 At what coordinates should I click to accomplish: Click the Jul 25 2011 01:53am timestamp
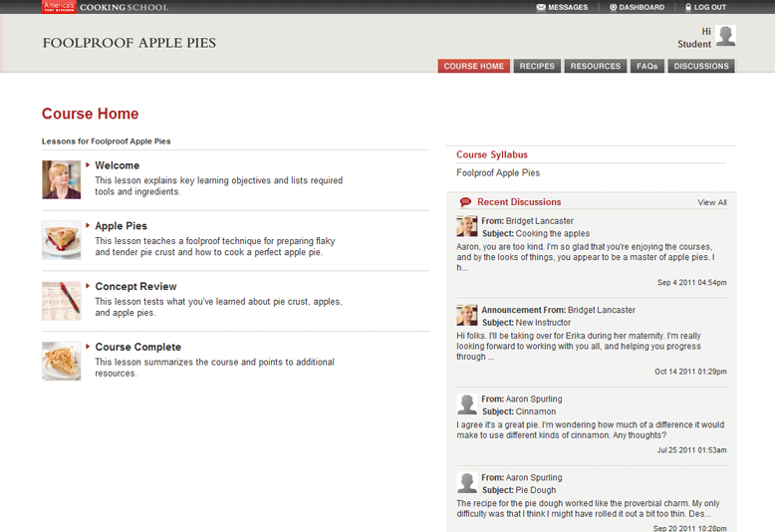(692, 450)
